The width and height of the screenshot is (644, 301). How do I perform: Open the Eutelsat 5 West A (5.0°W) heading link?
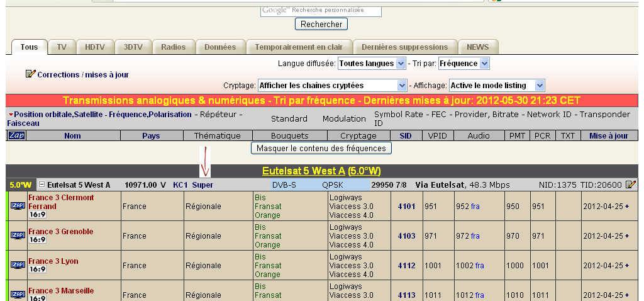click(322, 171)
